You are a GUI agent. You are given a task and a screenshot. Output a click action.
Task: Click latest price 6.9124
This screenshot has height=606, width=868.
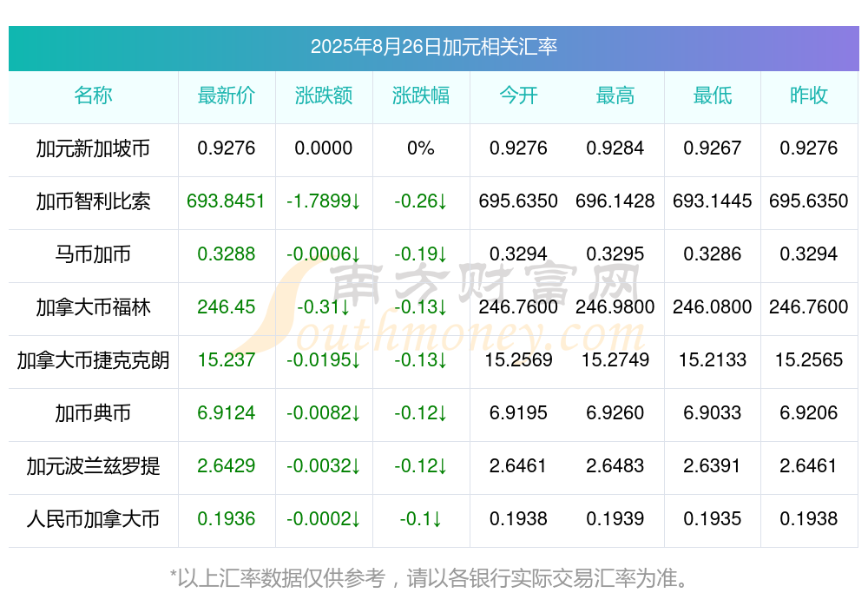[x=227, y=413]
